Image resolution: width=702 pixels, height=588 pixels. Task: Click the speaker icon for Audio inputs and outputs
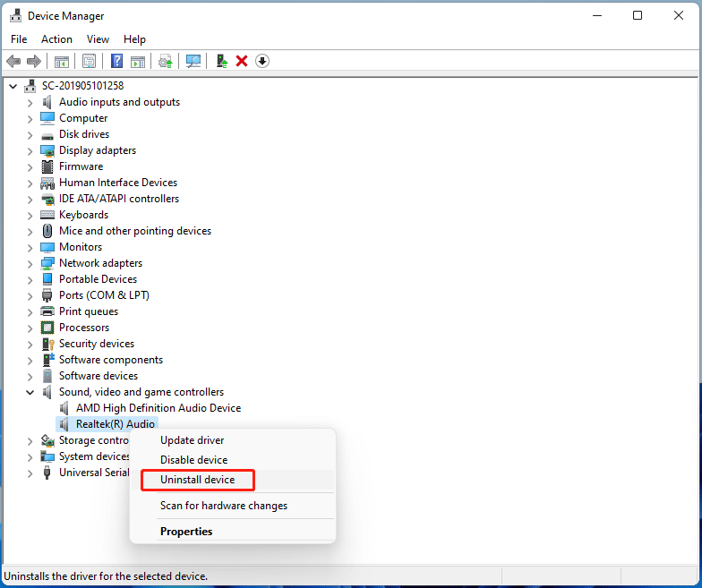(47, 102)
